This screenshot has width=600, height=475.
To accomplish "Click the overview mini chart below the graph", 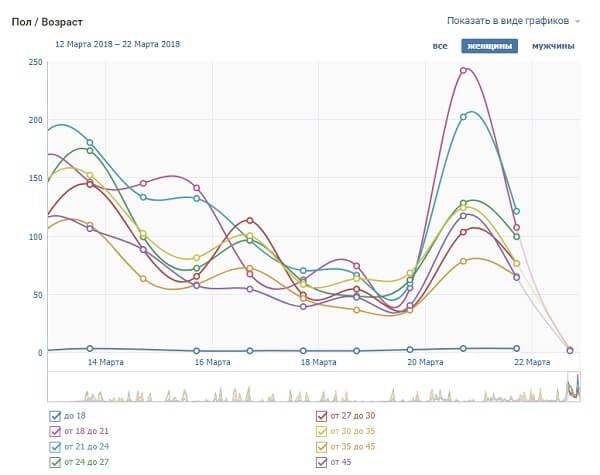I will tap(300, 387).
